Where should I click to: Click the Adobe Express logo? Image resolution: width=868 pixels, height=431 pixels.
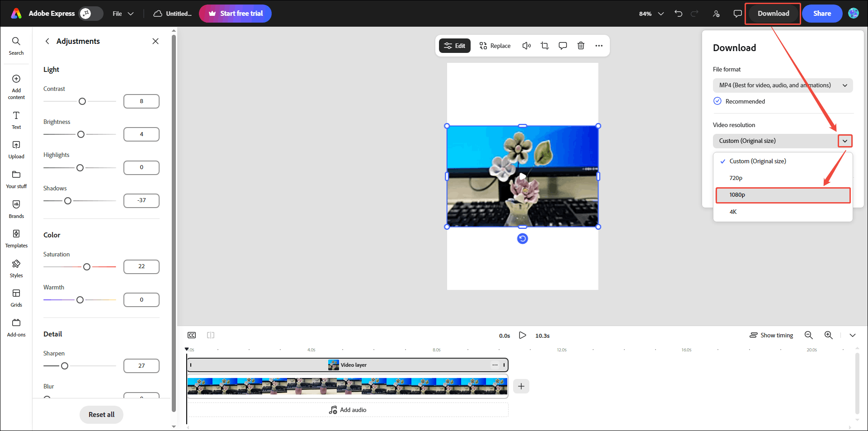click(x=16, y=14)
